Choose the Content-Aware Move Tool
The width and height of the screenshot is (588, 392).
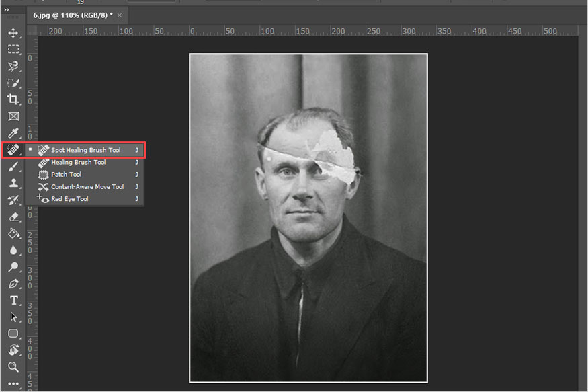tap(86, 186)
